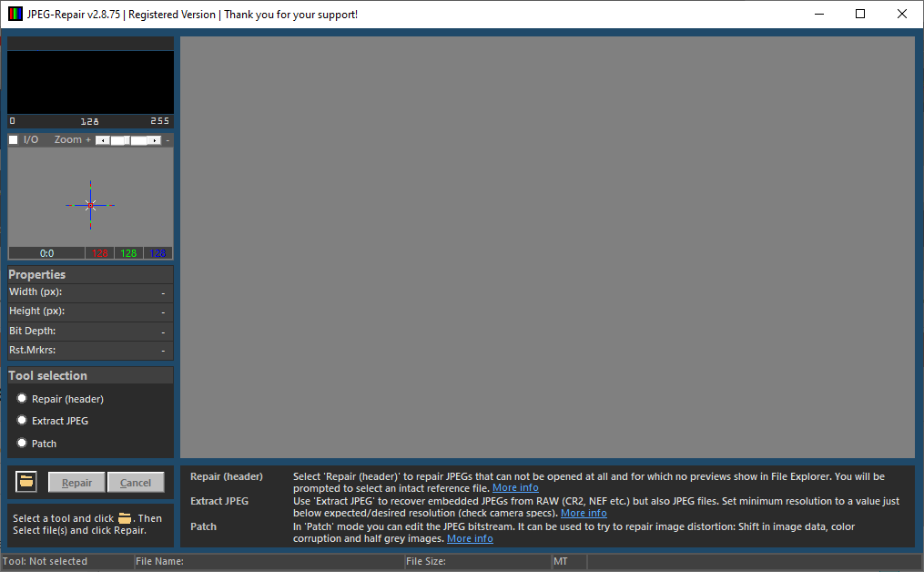Image resolution: width=924 pixels, height=572 pixels.
Task: Click the Tool selection section header
Action: tap(90, 375)
